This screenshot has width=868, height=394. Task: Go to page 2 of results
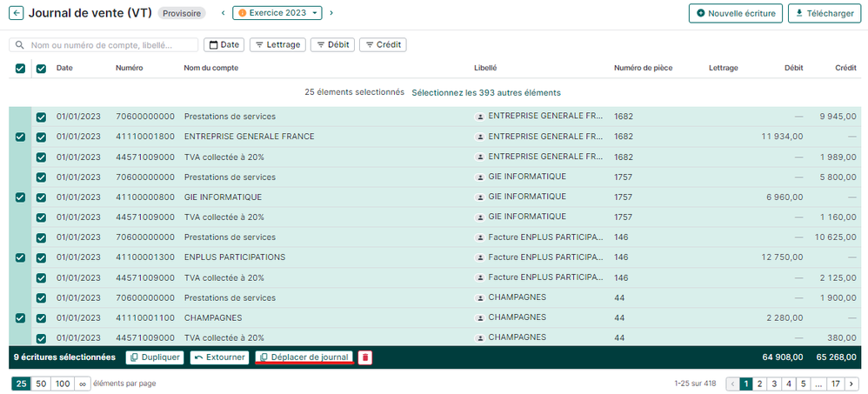pos(758,384)
